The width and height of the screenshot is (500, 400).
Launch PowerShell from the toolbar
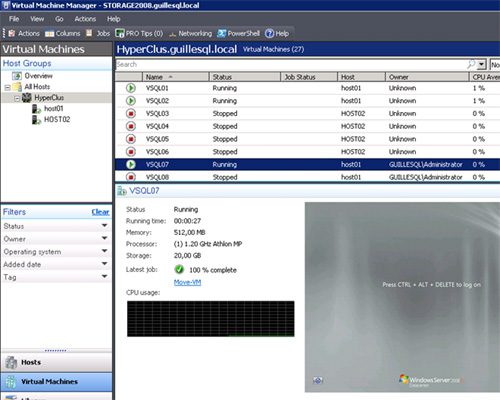click(x=238, y=33)
